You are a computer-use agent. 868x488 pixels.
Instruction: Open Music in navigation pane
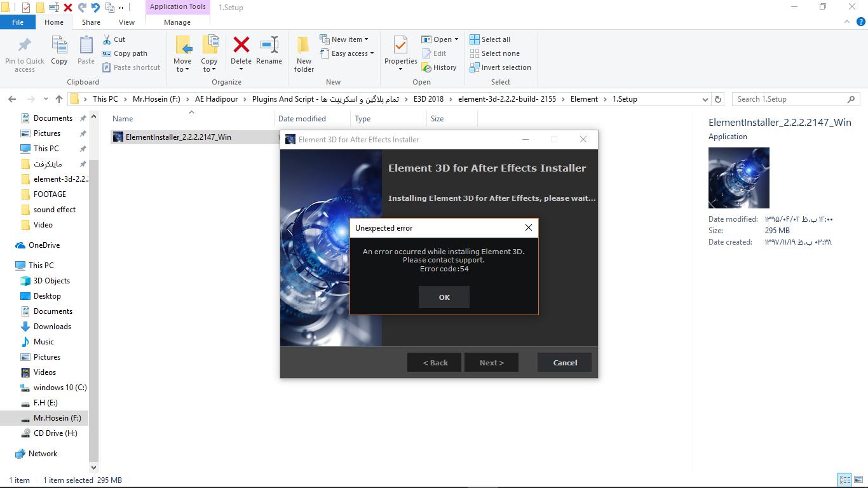click(44, 342)
